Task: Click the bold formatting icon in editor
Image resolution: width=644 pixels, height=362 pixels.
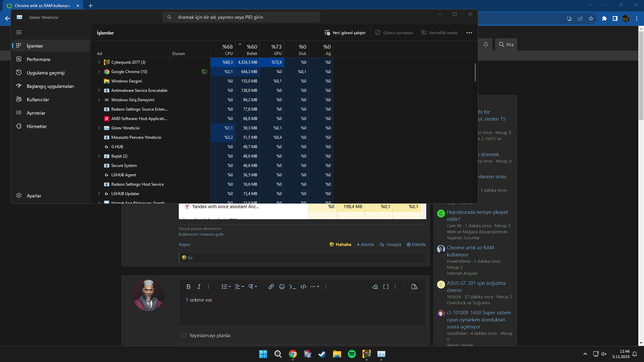Action: point(188,287)
